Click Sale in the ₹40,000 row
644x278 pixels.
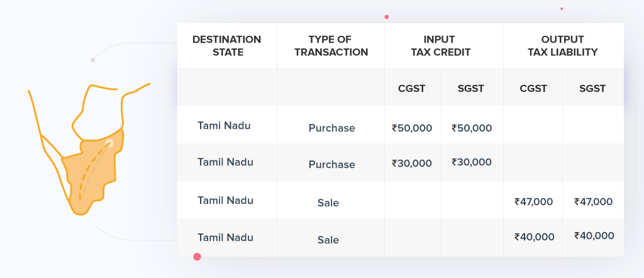328,240
